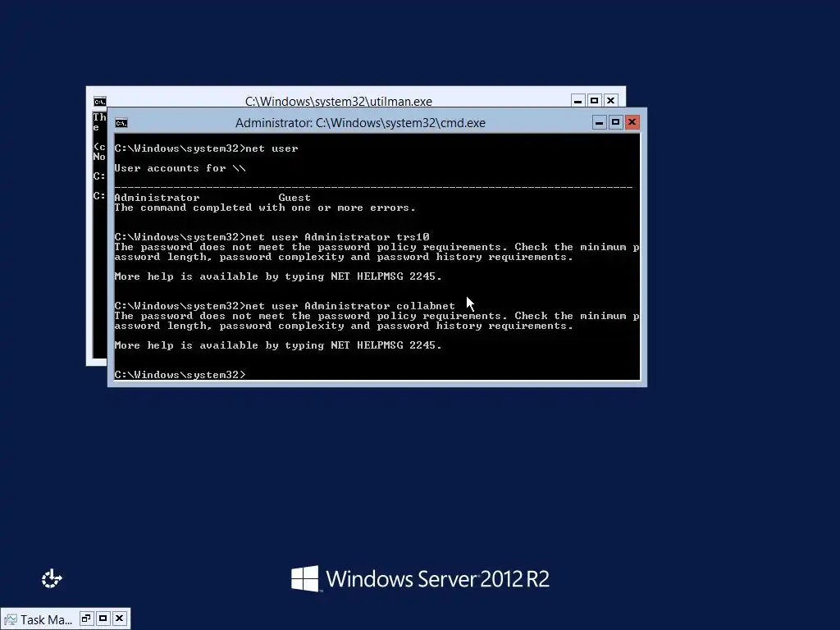Click the Task Manager icon in minimized bar
The image size is (840, 630).
10,620
